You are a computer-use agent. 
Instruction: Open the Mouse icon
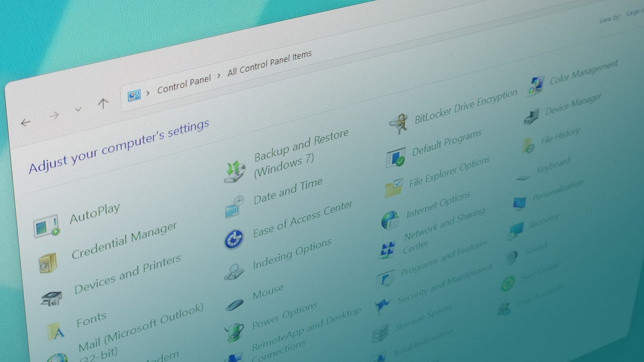point(234,304)
